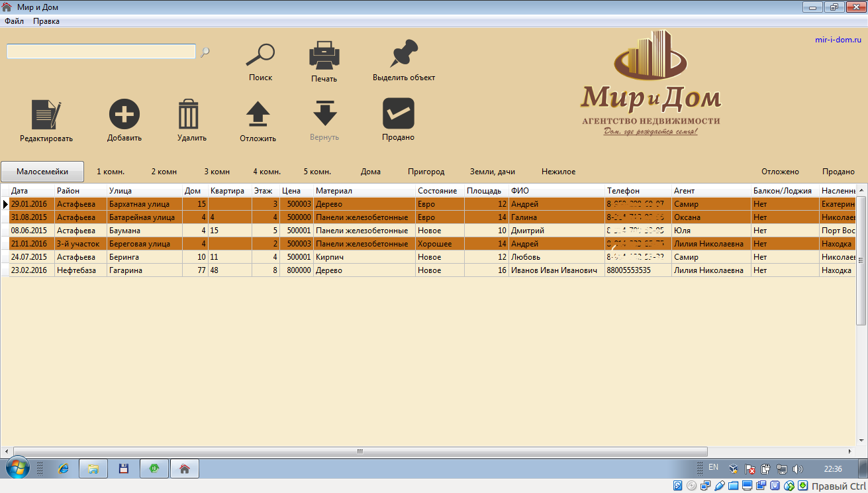Click the Район column header
The height and width of the screenshot is (493, 868).
tap(81, 191)
